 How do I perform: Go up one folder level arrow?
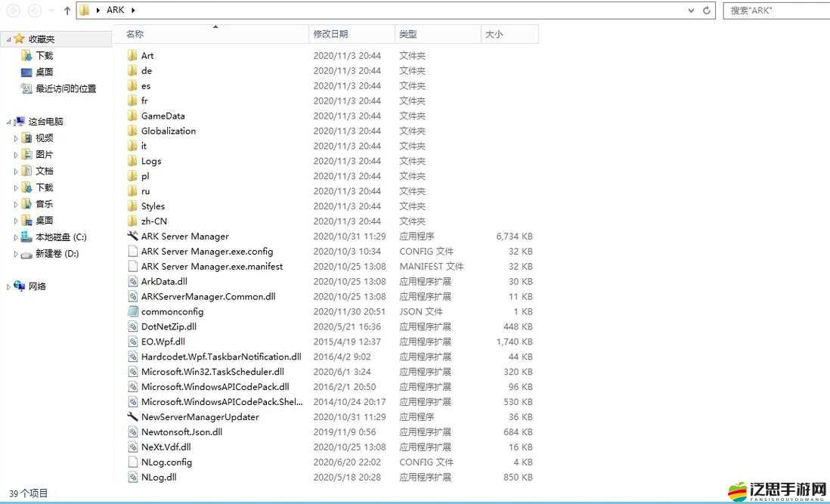[67, 10]
